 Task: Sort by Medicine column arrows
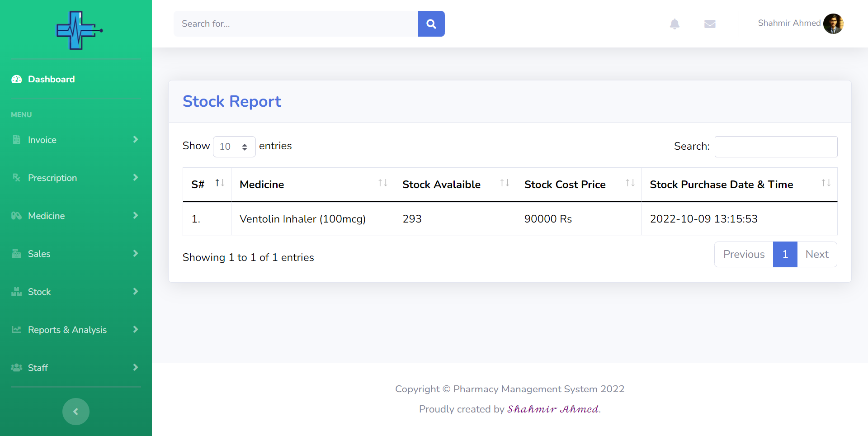(382, 183)
